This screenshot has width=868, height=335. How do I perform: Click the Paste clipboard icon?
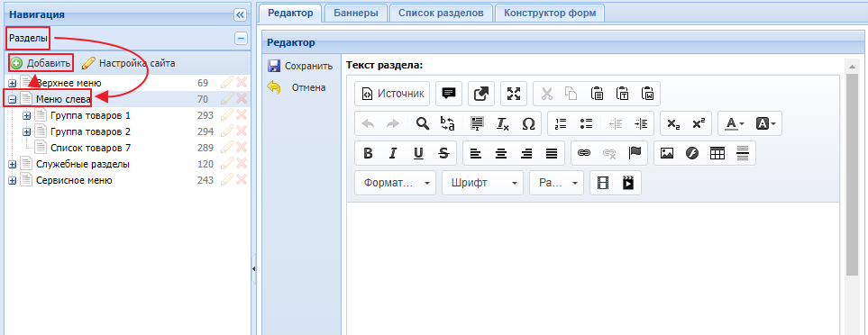(x=598, y=94)
